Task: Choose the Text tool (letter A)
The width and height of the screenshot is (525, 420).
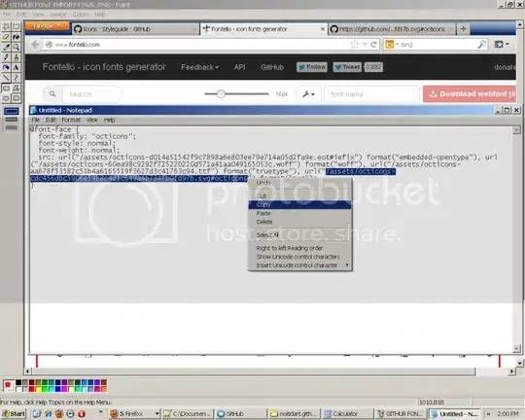Action: pos(16,67)
